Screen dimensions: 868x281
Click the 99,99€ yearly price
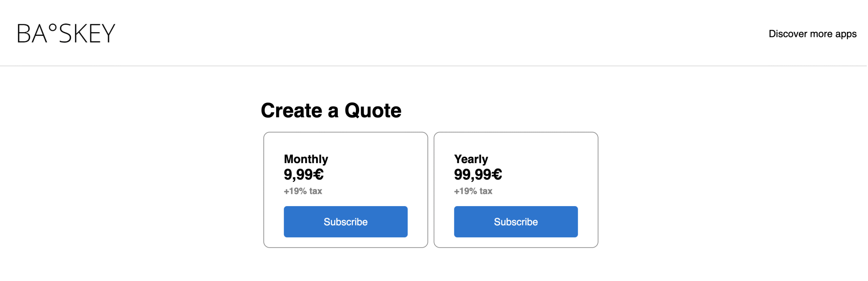(x=477, y=175)
